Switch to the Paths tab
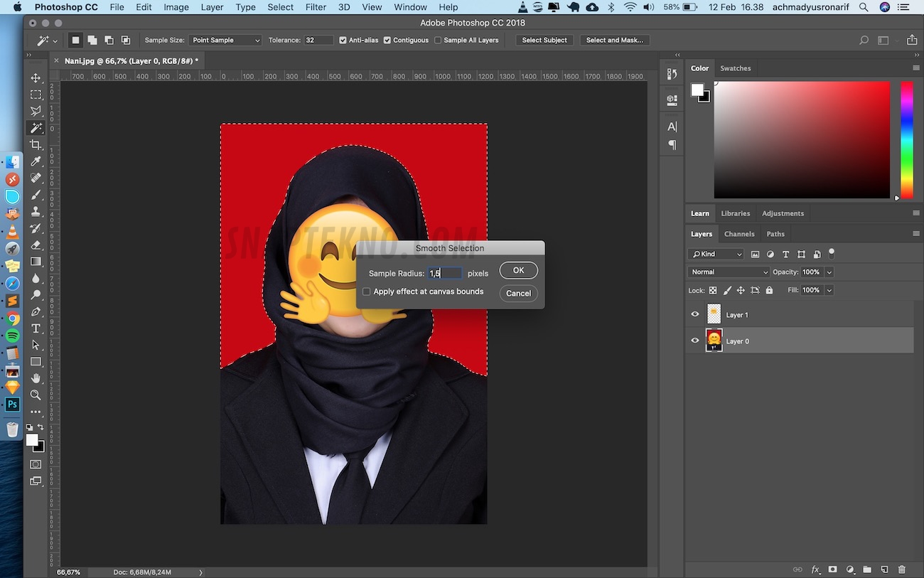Image resolution: width=924 pixels, height=578 pixels. tap(775, 234)
